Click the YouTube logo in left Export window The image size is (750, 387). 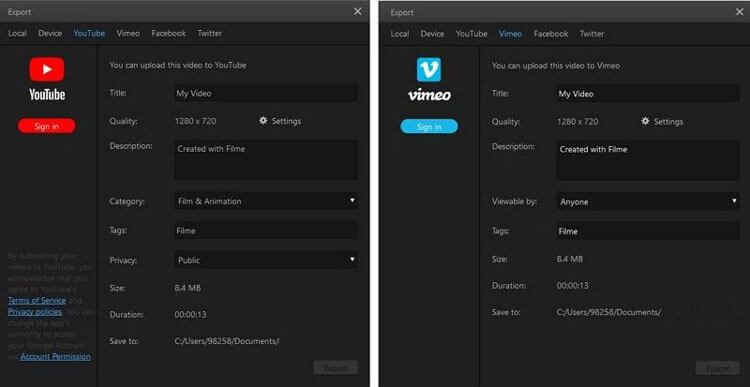[x=47, y=78]
